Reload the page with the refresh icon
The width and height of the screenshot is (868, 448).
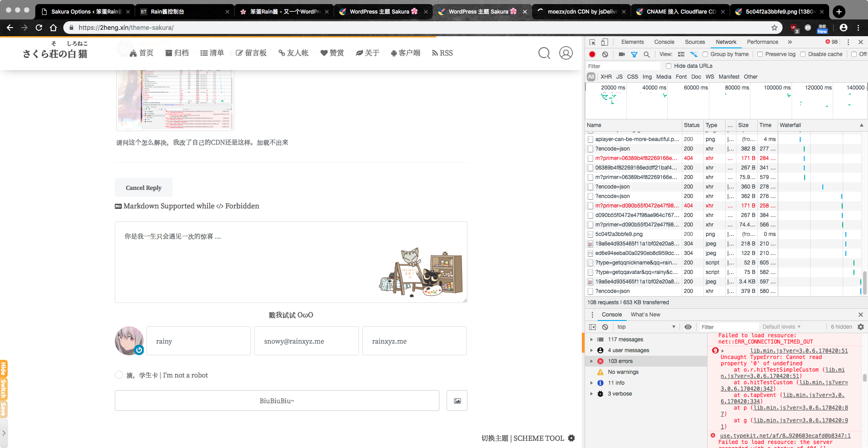[x=39, y=28]
